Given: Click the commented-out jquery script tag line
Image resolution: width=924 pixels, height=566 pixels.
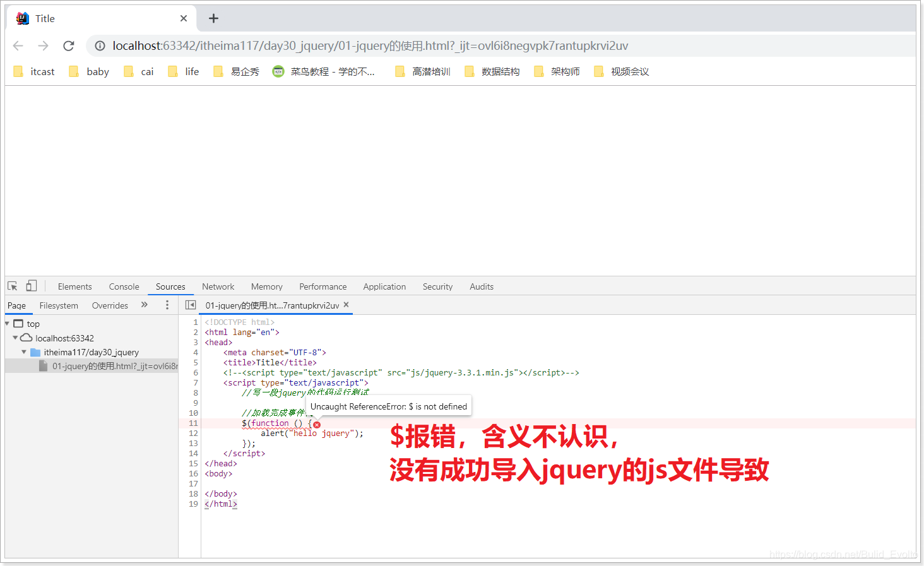Looking at the screenshot, I should coord(401,373).
